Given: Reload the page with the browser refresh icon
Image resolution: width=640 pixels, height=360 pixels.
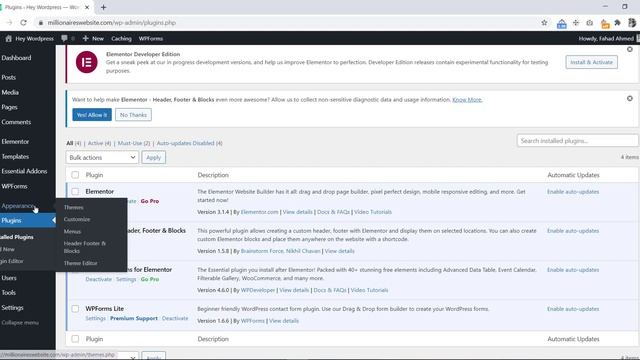Looking at the screenshot, I should click(23, 23).
